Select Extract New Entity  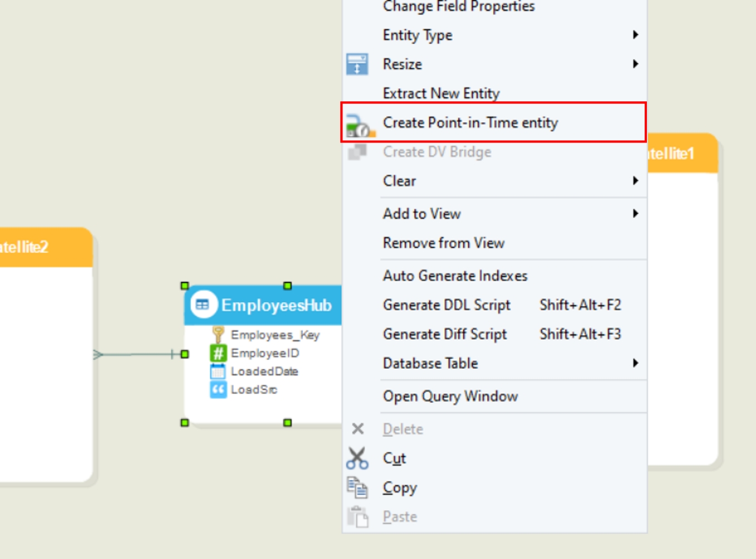(441, 93)
